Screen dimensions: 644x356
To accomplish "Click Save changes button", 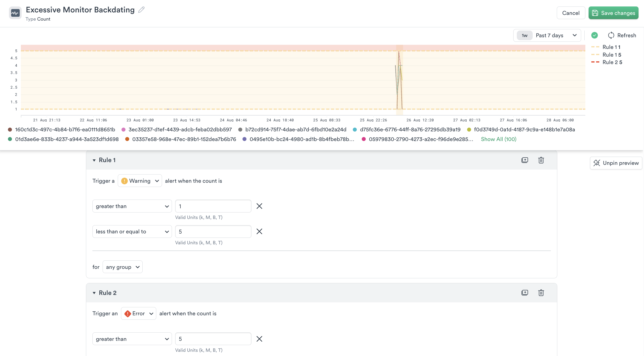I will coord(613,13).
